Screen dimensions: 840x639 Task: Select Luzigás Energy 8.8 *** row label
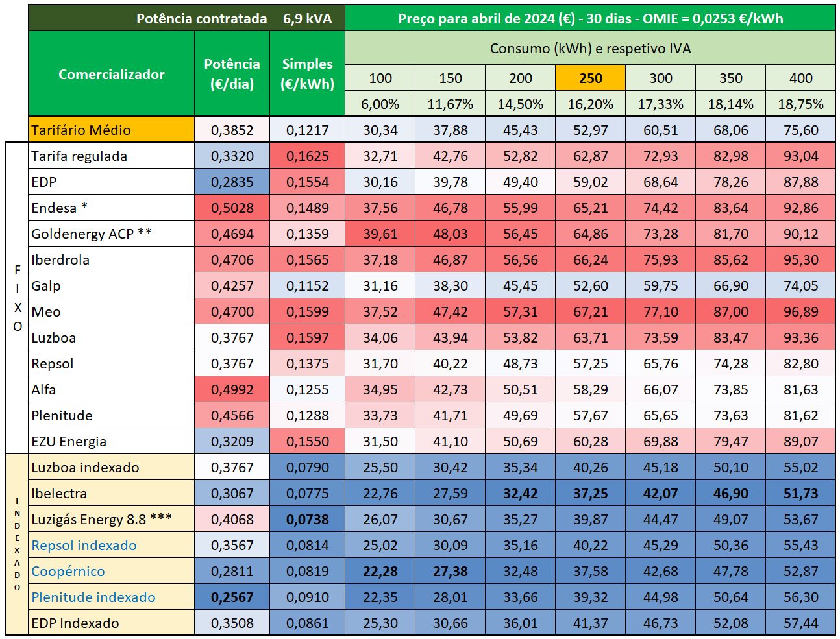(101, 520)
